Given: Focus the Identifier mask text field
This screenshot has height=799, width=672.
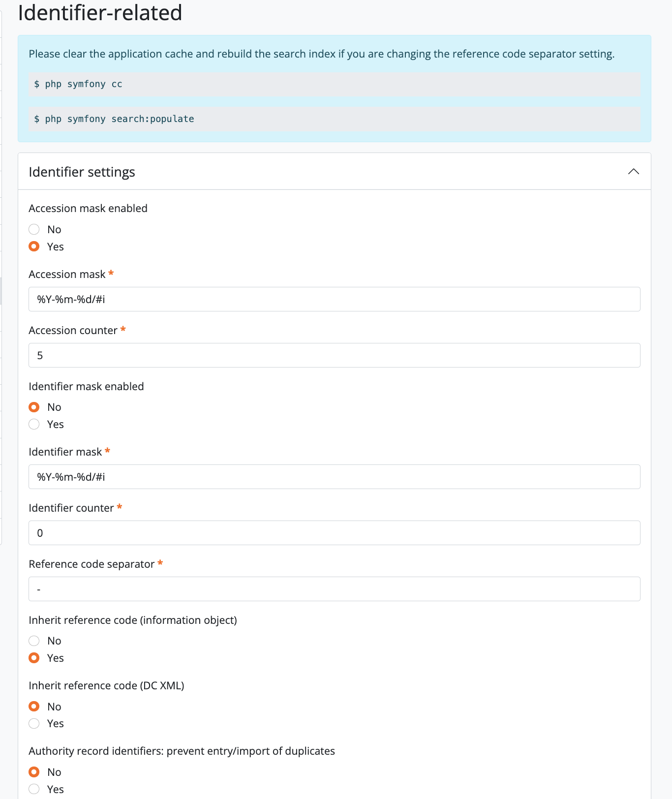Looking at the screenshot, I should pos(334,477).
